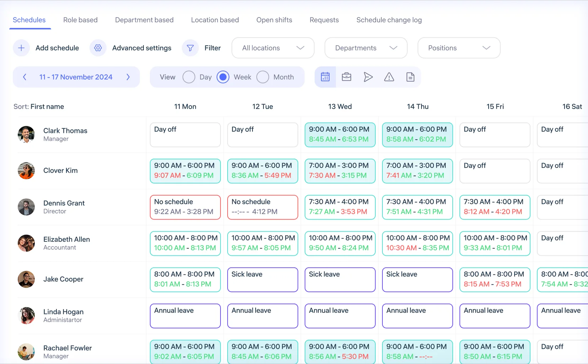The height and width of the screenshot is (364, 588).
Task: Open the Schedule change log tab
Action: pyautogui.click(x=389, y=20)
